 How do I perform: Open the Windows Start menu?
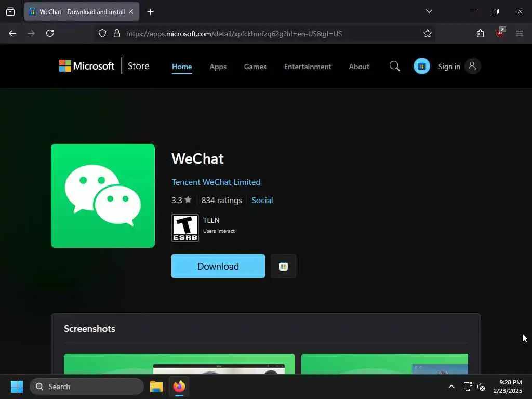[17, 387]
